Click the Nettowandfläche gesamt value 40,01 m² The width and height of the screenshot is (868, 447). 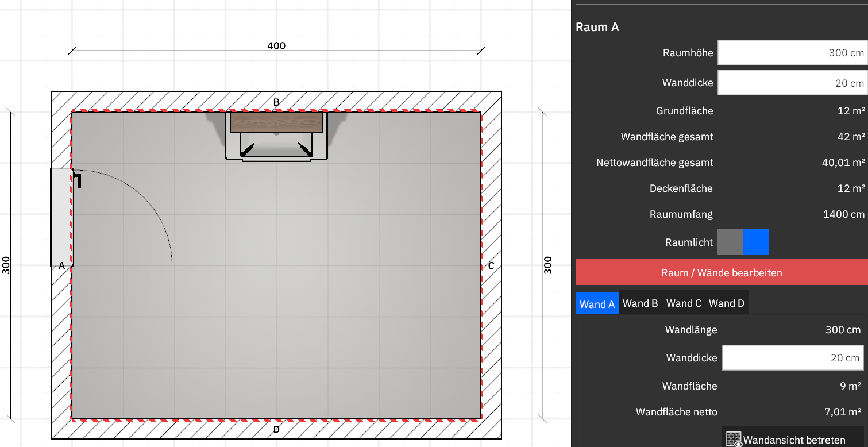(x=843, y=163)
